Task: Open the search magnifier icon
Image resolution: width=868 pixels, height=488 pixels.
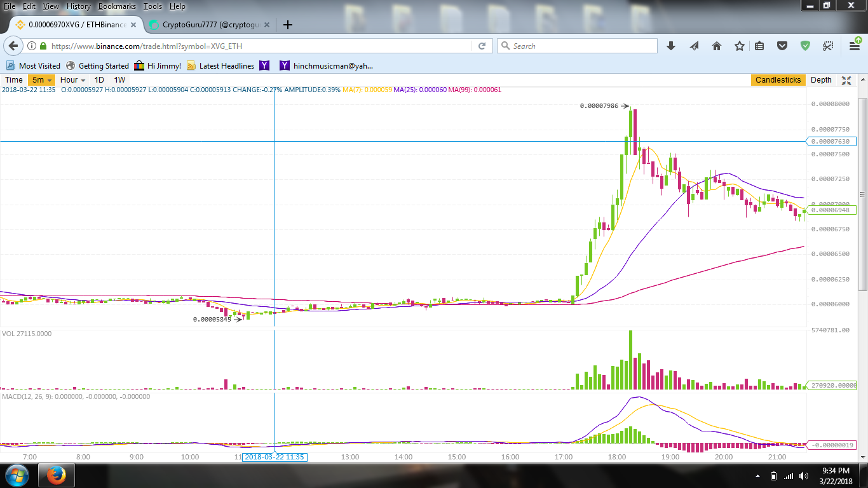Action: (x=506, y=46)
